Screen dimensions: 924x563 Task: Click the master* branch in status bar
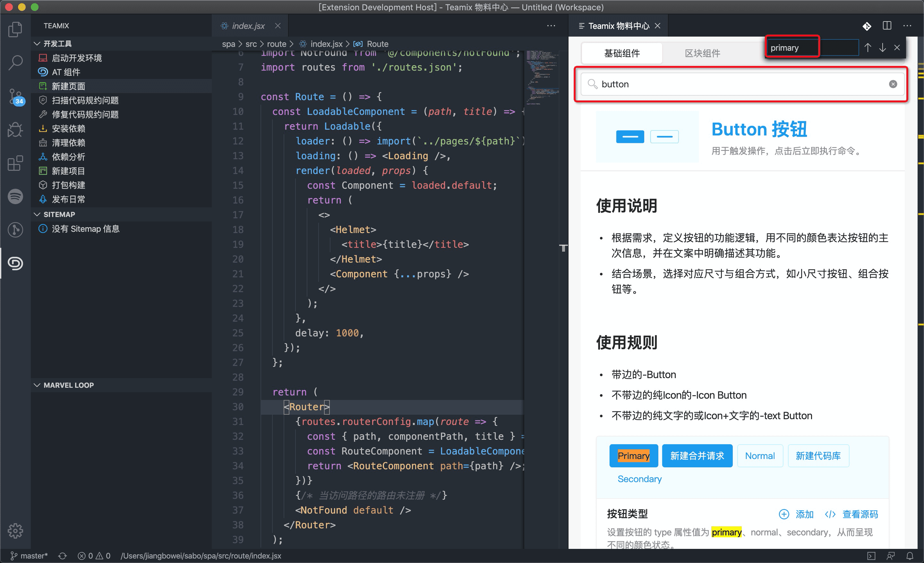tap(29, 556)
